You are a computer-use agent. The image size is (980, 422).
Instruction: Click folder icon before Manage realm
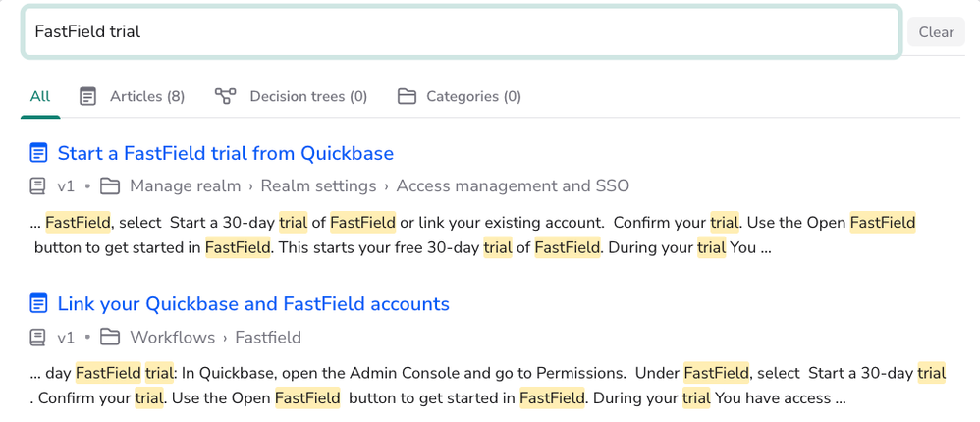[x=110, y=186]
